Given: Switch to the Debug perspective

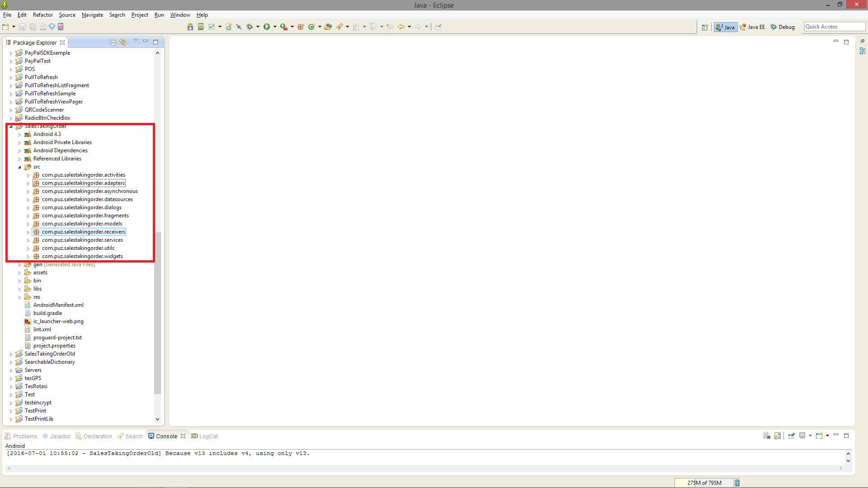Looking at the screenshot, I should [783, 27].
